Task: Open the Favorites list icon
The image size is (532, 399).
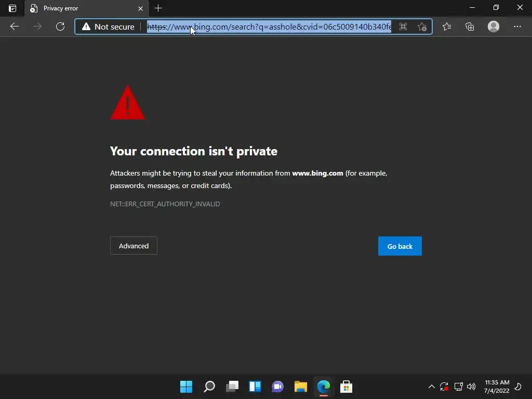Action: coord(447,26)
